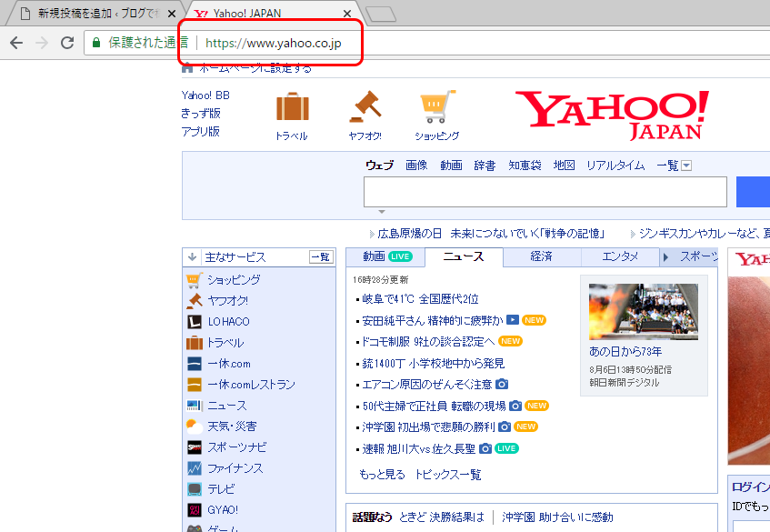Open headline 速報 旭川大vs.佐久長聖
Screen dimensions: 770x532
419,449
